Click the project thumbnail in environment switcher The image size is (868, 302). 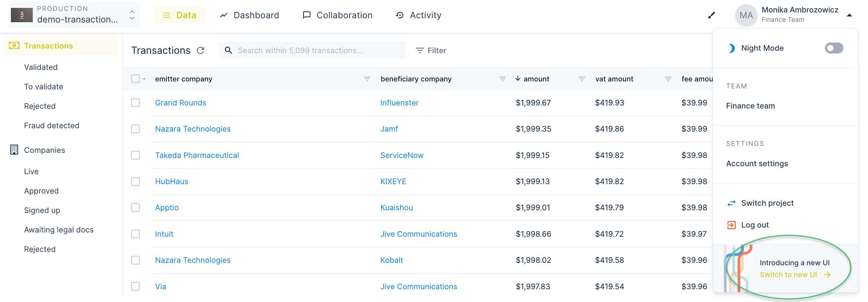(x=22, y=15)
